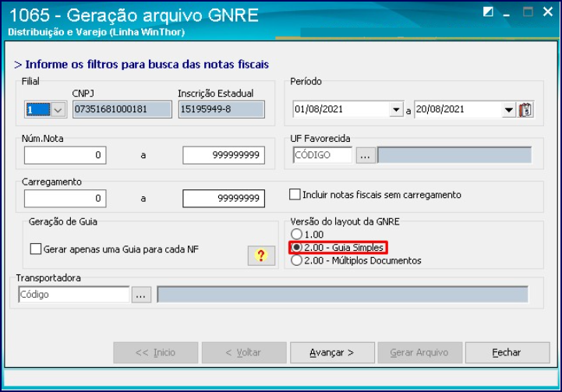Click the Gerar Arquivo button
This screenshot has width=562, height=392.
419,352
